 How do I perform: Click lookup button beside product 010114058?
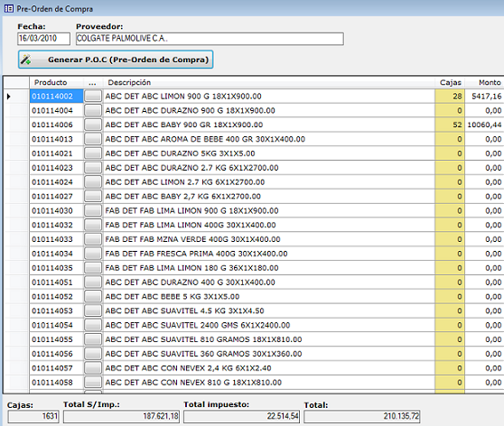point(93,383)
